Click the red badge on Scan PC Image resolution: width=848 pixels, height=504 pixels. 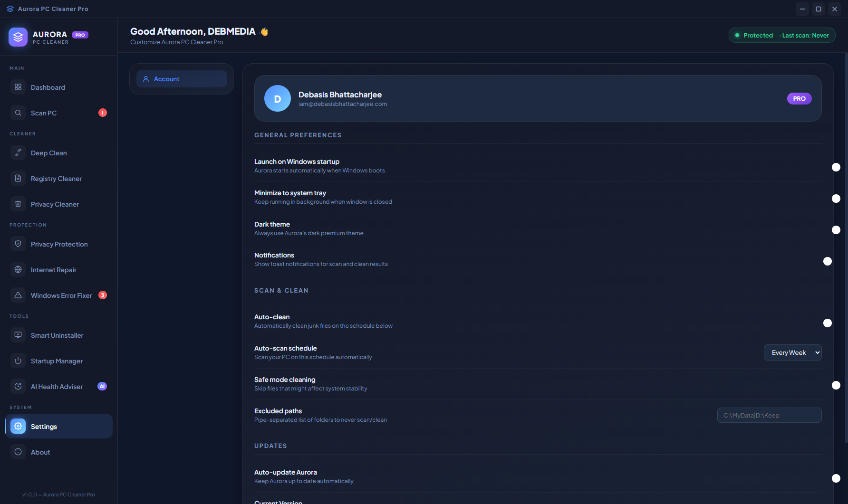point(103,113)
